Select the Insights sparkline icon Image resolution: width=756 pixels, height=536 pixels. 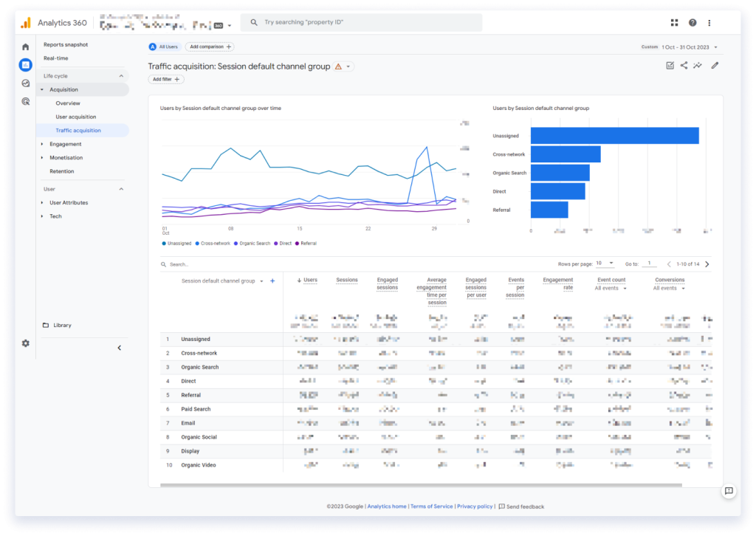pyautogui.click(x=698, y=65)
